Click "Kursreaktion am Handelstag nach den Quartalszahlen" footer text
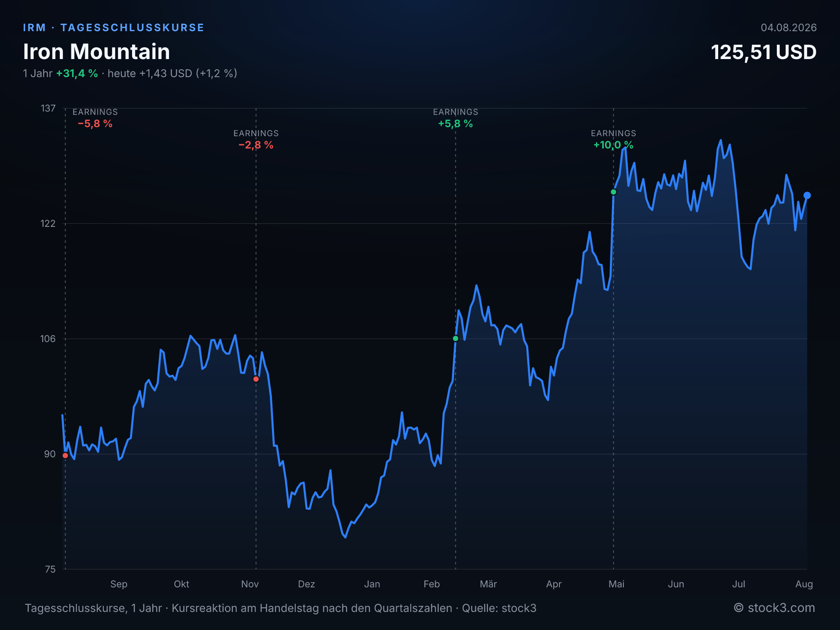This screenshot has height=630, width=840. (x=312, y=608)
